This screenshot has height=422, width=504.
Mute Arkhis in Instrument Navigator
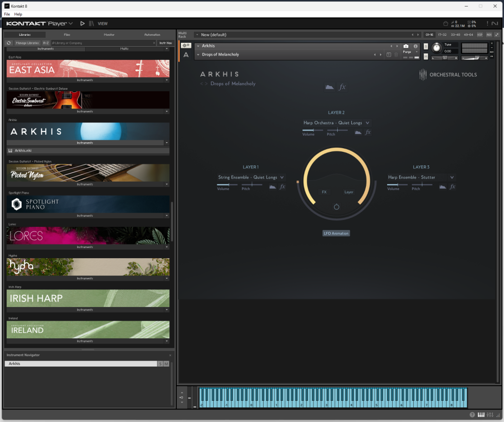pos(166,364)
